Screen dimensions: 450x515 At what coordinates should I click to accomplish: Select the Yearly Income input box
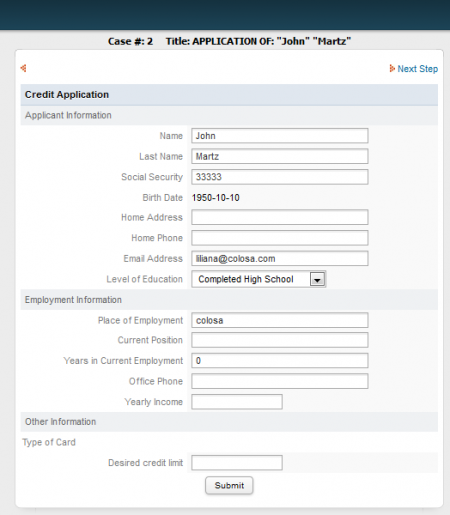tap(237, 402)
